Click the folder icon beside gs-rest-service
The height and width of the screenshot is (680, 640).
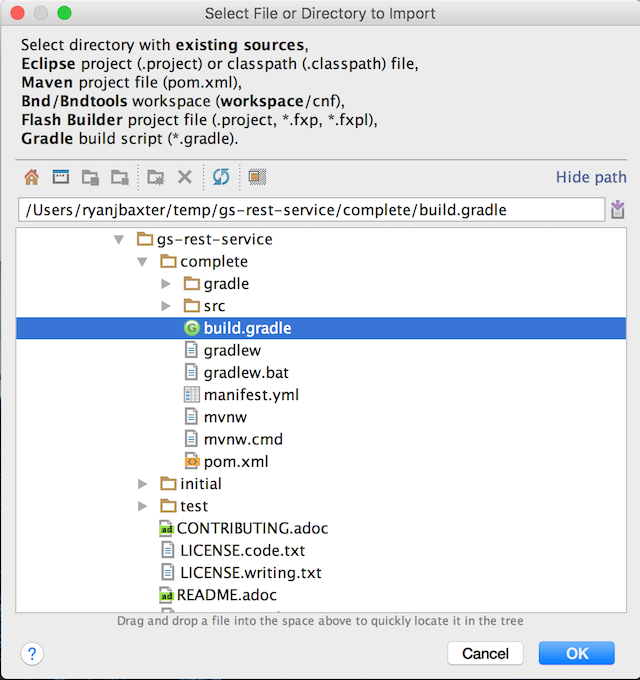(x=145, y=239)
